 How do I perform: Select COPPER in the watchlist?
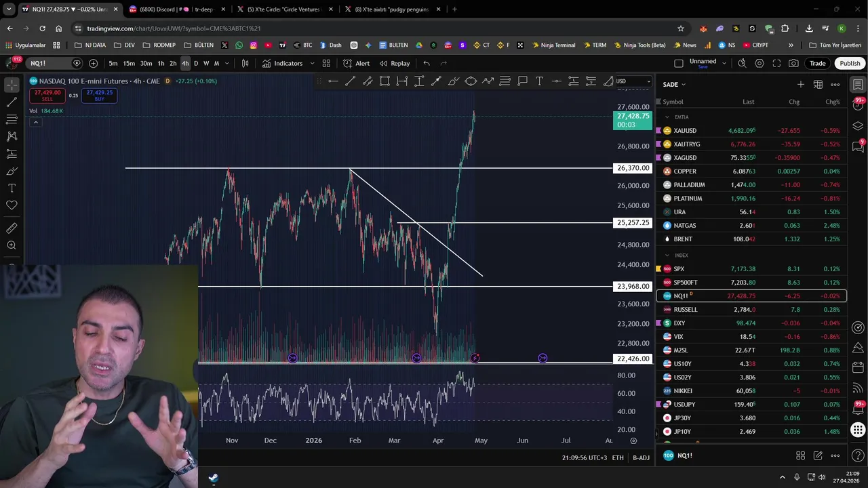pos(751,171)
